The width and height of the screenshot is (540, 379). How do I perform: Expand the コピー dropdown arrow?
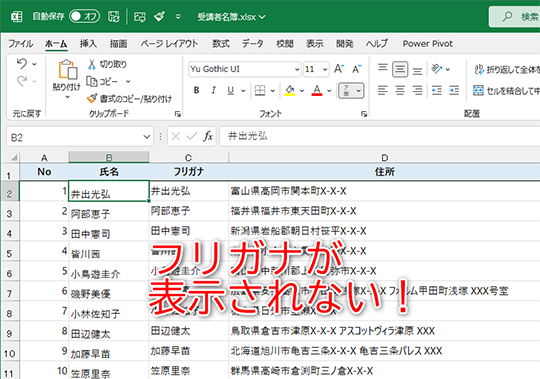128,82
